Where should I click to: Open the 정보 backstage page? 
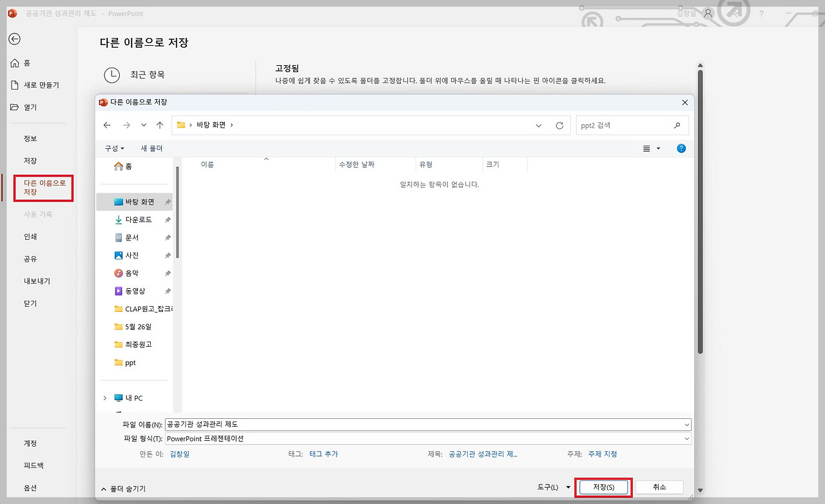pos(30,139)
